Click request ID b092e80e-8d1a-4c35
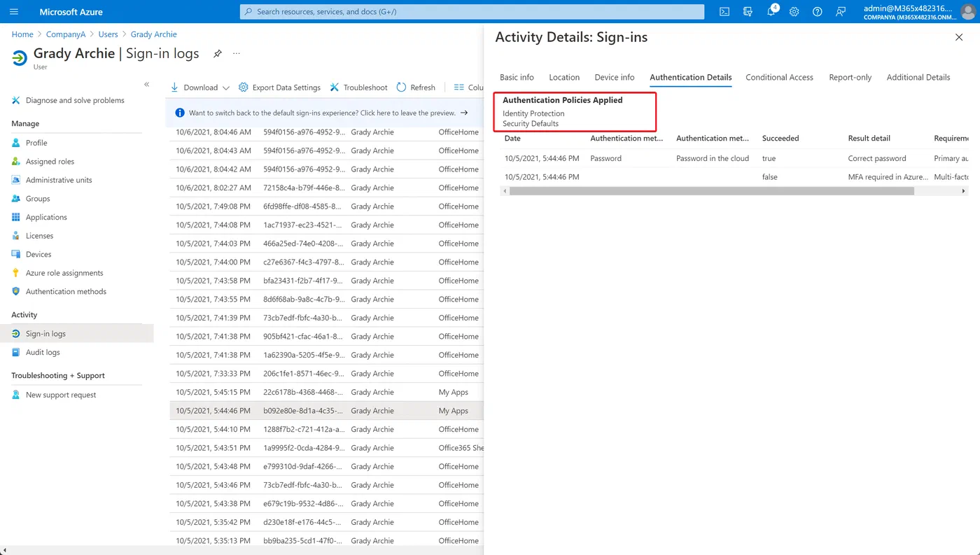 304,411
